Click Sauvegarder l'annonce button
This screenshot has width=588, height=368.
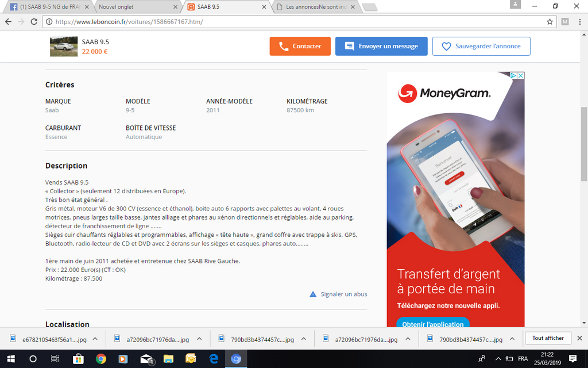click(481, 46)
